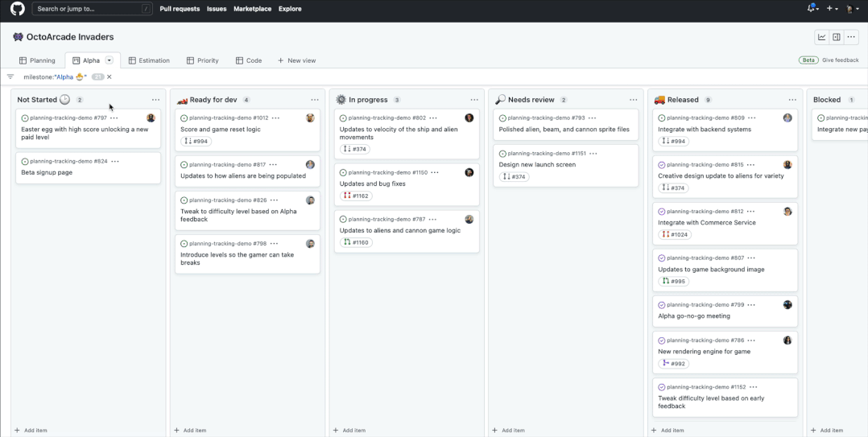
Task: Click assignee avatar on card #787
Action: (469, 219)
